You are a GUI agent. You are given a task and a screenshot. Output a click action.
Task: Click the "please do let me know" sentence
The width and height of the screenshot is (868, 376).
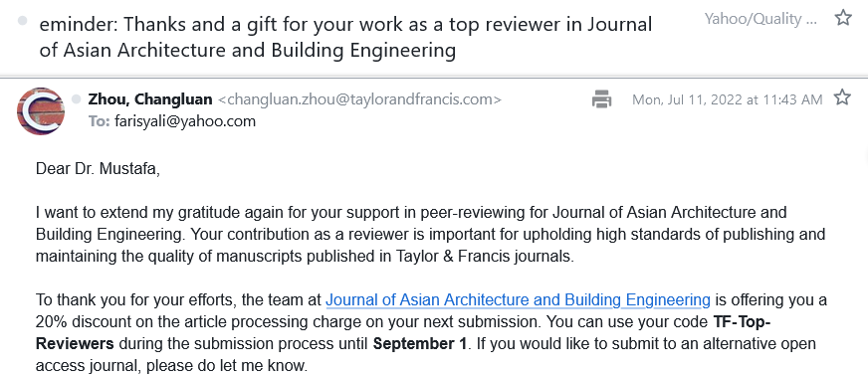click(226, 365)
